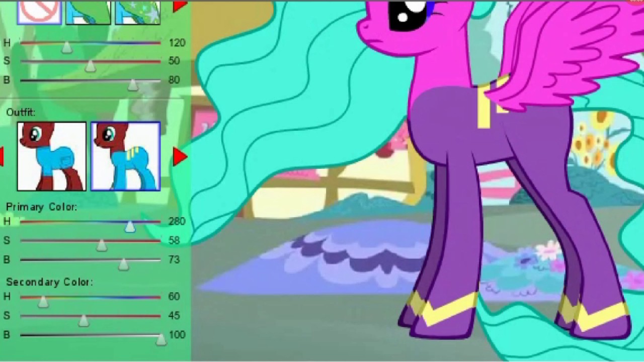Adjust Primary Color S slider at 58
The width and height of the screenshot is (644, 362).
tap(102, 245)
